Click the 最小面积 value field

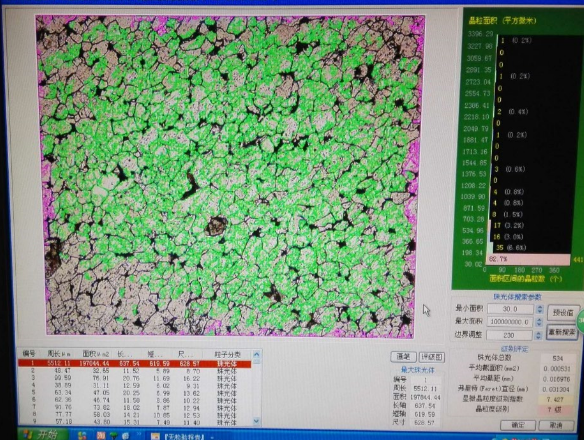coord(510,309)
